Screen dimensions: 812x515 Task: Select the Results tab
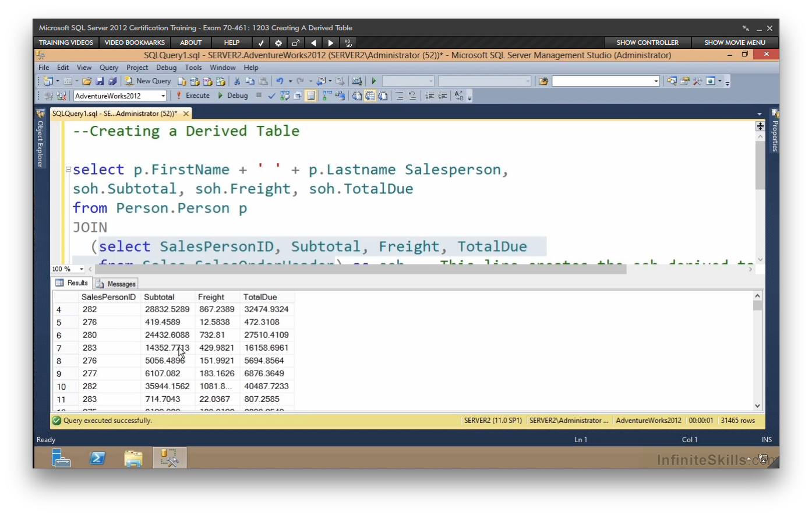tap(72, 283)
